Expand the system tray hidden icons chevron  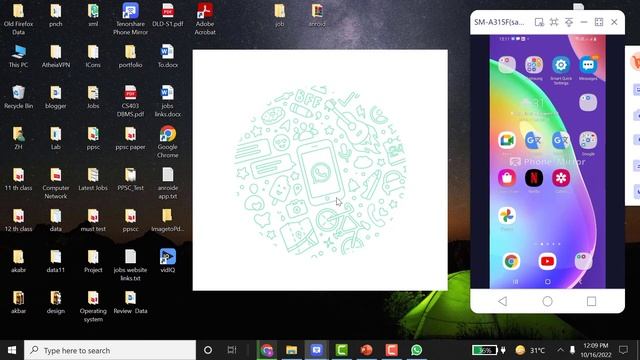560,350
